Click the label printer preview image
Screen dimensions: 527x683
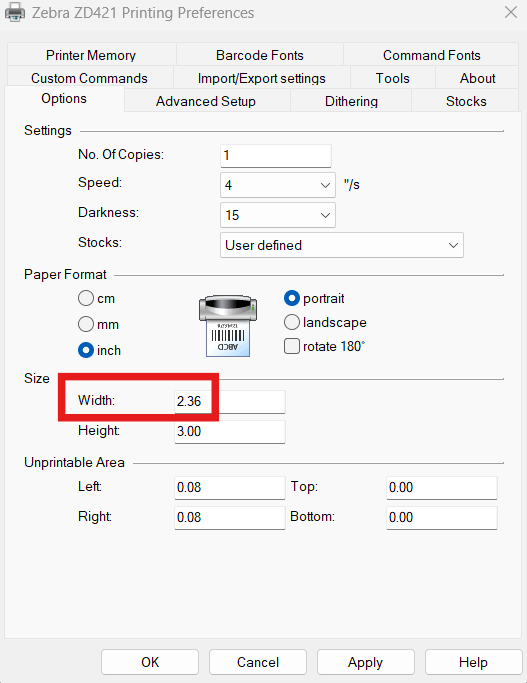[228, 325]
